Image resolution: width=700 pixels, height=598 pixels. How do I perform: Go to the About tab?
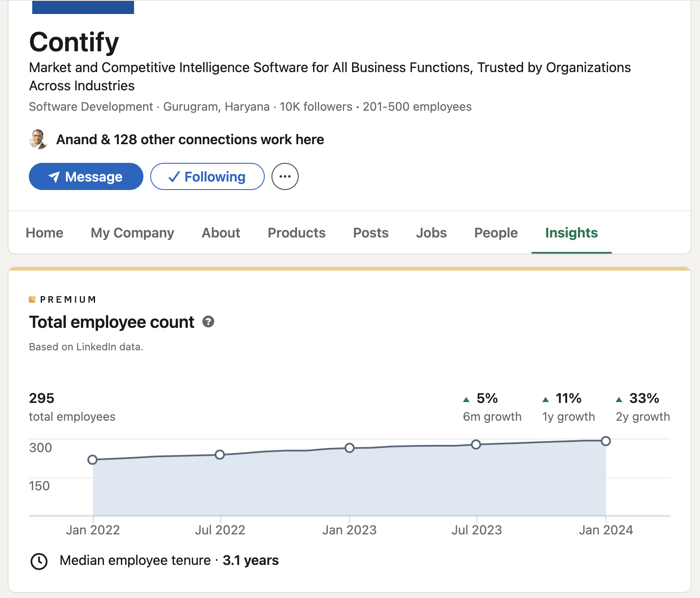coord(221,233)
